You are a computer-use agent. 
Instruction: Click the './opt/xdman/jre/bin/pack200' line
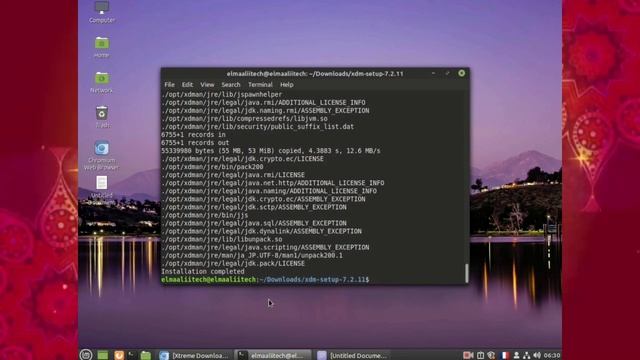[212, 167]
